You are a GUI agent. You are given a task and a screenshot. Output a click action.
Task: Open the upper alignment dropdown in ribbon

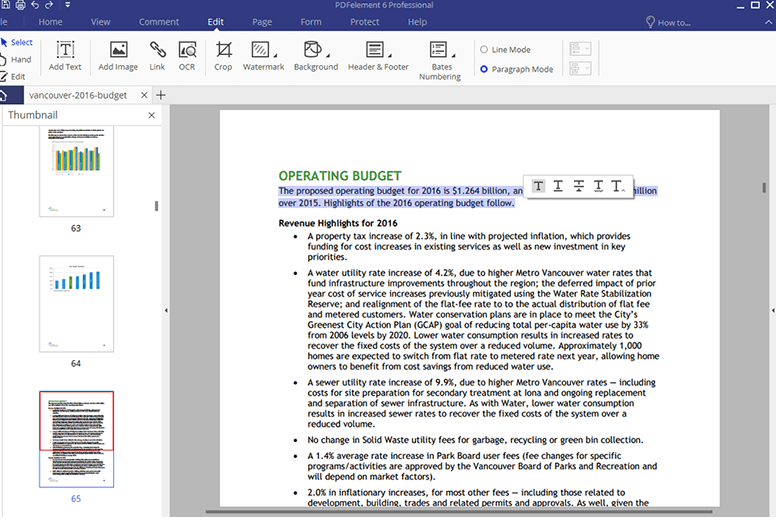pyautogui.click(x=580, y=49)
